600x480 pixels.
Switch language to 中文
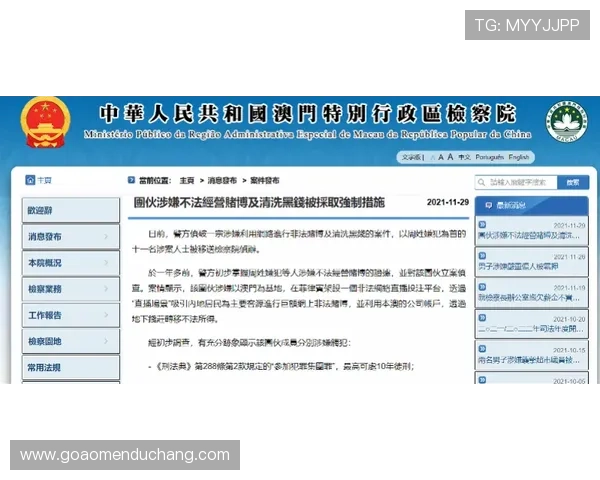coord(464,157)
